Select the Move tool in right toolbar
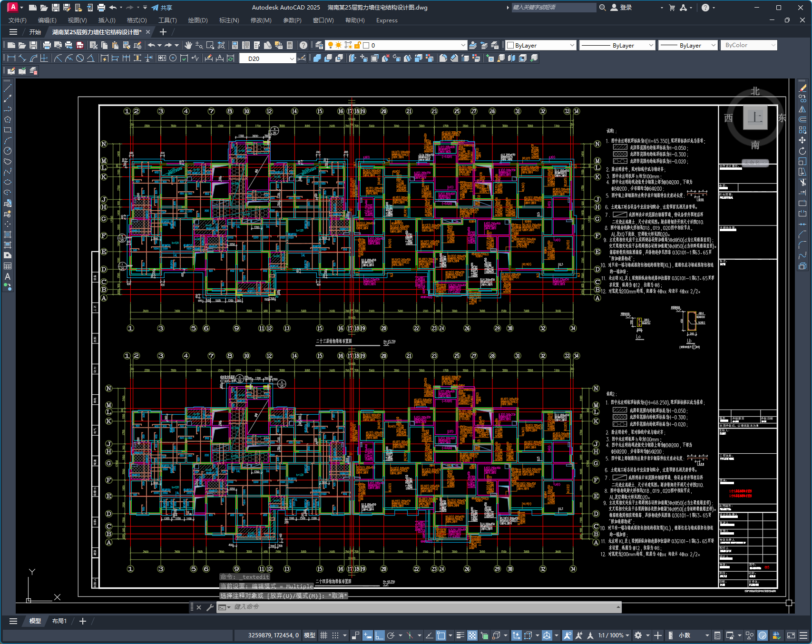The height and width of the screenshot is (644, 812). tap(802, 140)
